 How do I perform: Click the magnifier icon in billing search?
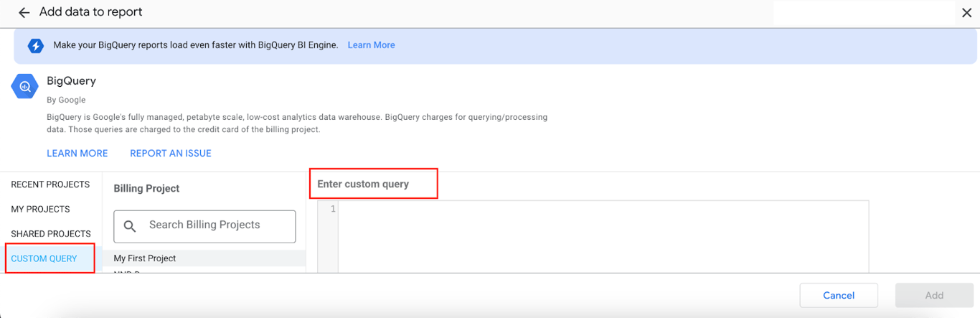130,226
